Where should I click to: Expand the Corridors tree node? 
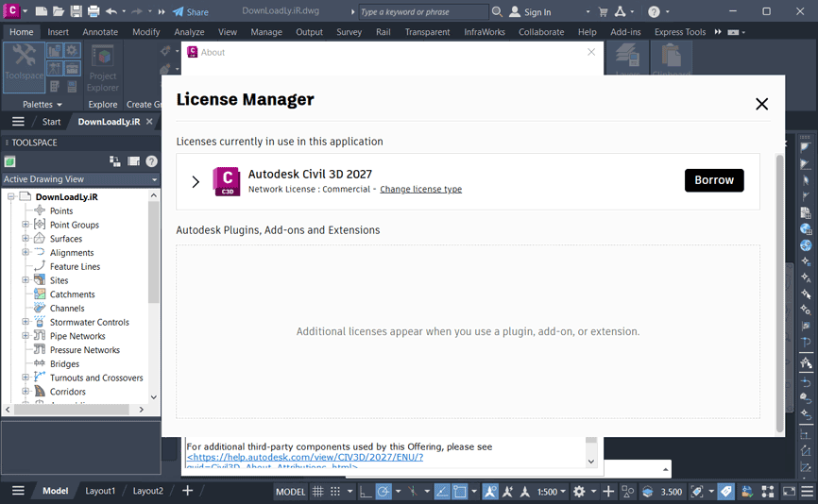(x=26, y=392)
